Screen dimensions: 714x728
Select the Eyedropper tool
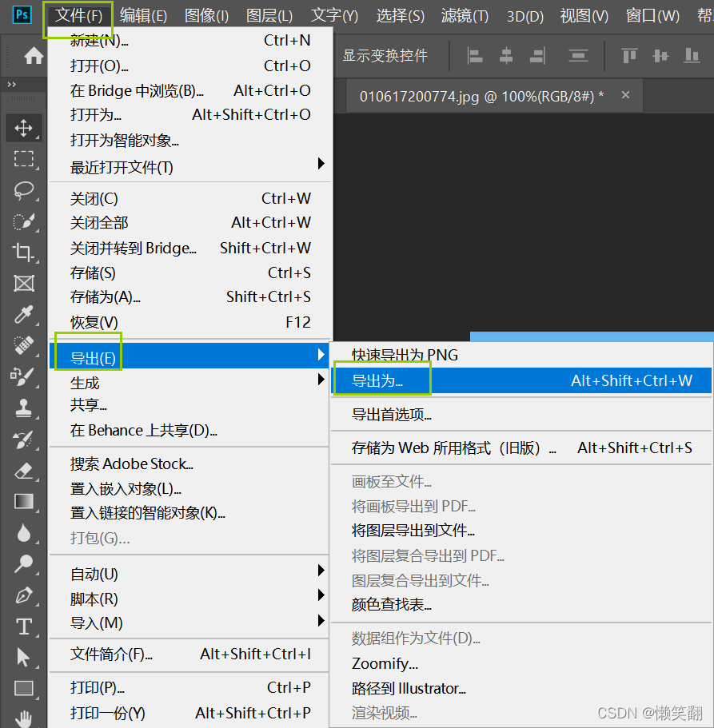24,314
